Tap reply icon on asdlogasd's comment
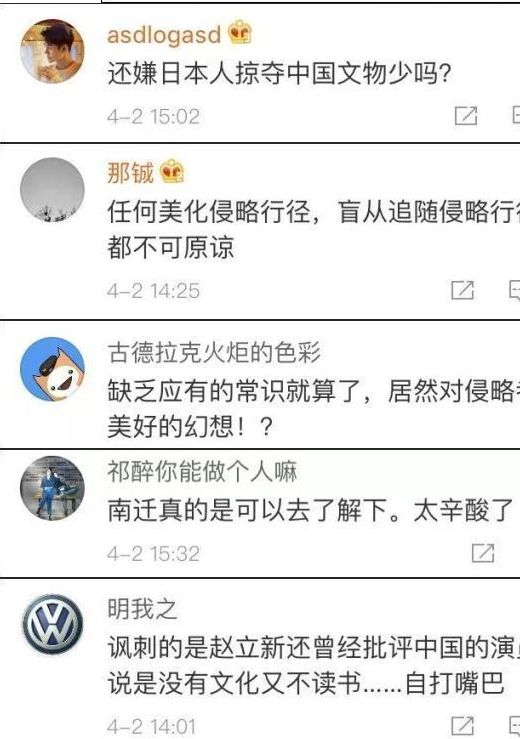The height and width of the screenshot is (739, 520). pos(516,116)
